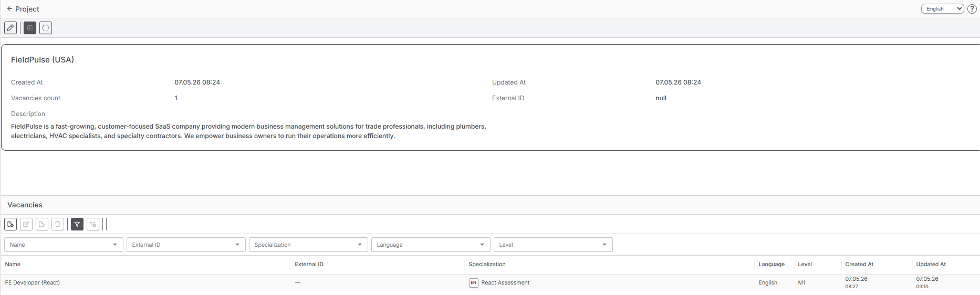
Task: Sort by Created At column header
Action: [x=859, y=265]
